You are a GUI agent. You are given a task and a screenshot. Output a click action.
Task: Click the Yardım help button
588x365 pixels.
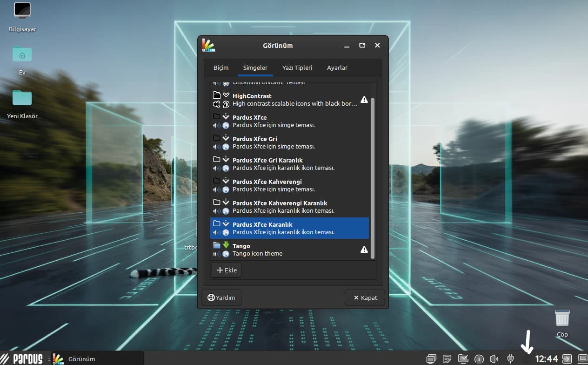pyautogui.click(x=221, y=297)
